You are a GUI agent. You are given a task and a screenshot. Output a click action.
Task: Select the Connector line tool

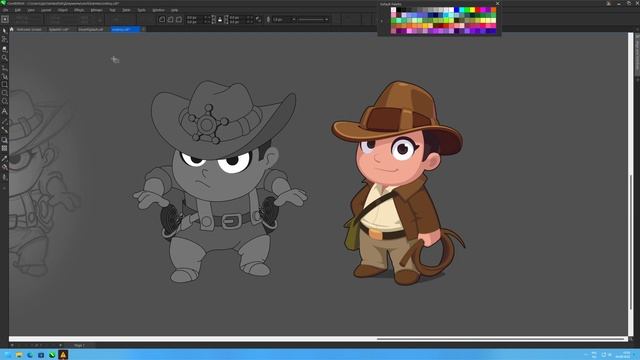(x=4, y=130)
